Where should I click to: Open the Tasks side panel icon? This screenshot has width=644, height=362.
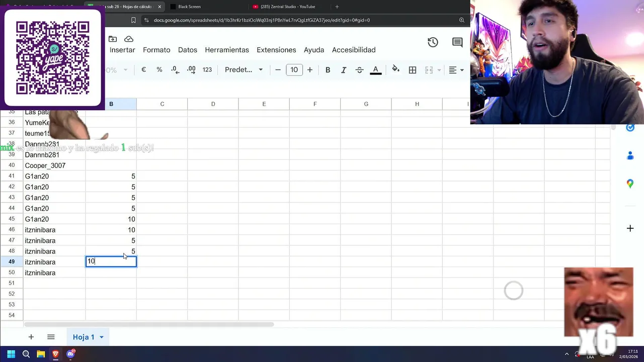(x=630, y=128)
